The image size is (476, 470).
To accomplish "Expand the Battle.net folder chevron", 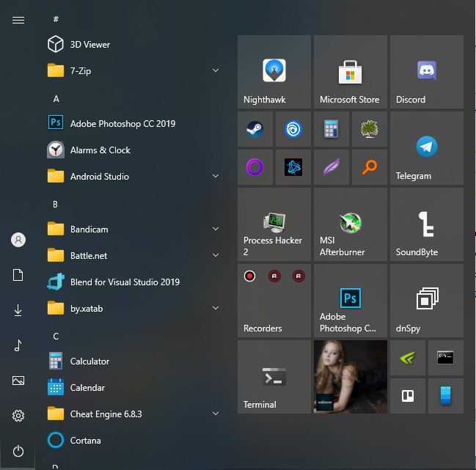I will pos(216,255).
